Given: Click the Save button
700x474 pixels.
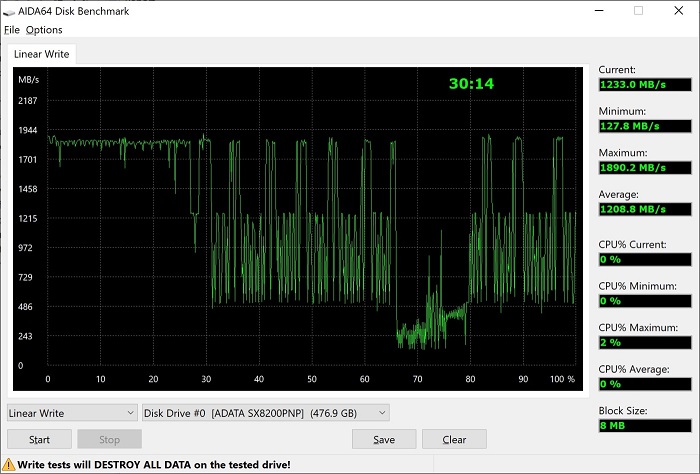Looking at the screenshot, I should pyautogui.click(x=384, y=440).
